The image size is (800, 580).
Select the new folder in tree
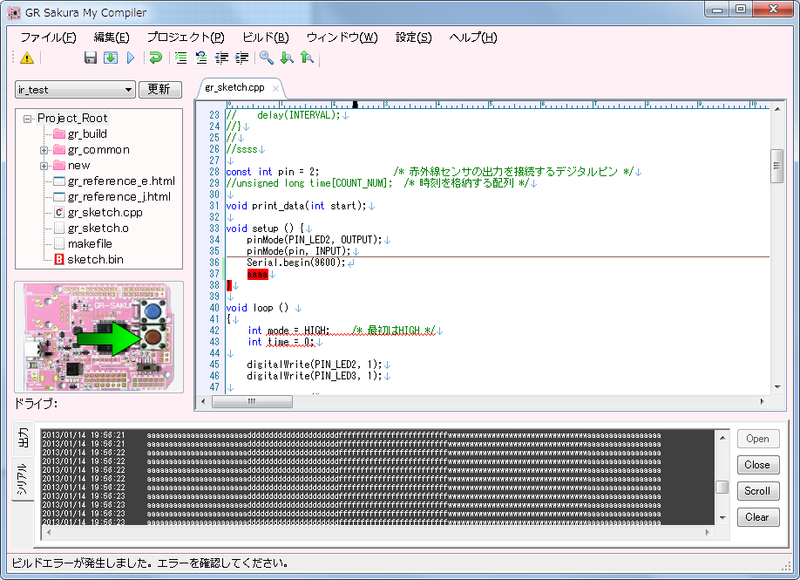tap(79, 165)
